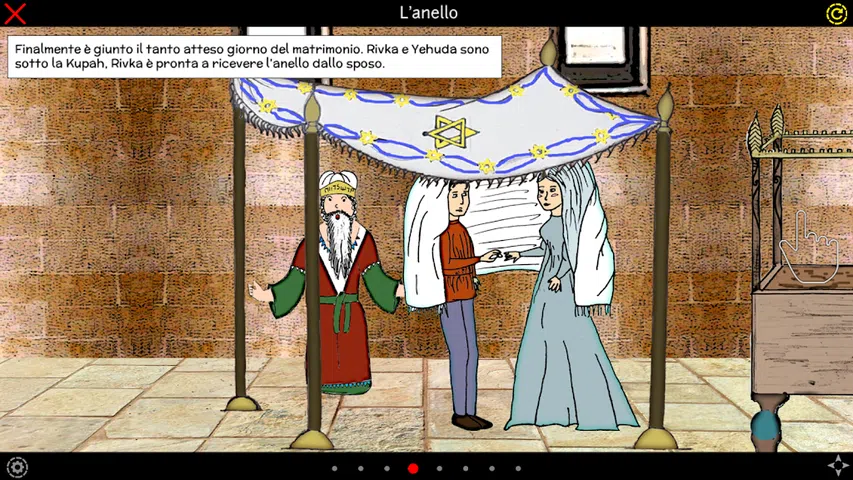The height and width of the screenshot is (480, 853).
Task: Close the scene with the red X
Action: 15,14
